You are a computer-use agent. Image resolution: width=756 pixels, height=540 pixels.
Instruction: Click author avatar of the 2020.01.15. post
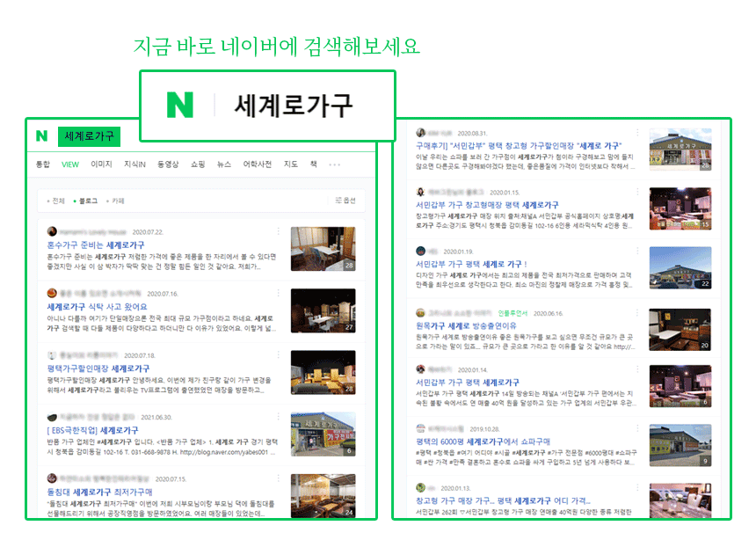click(421, 192)
